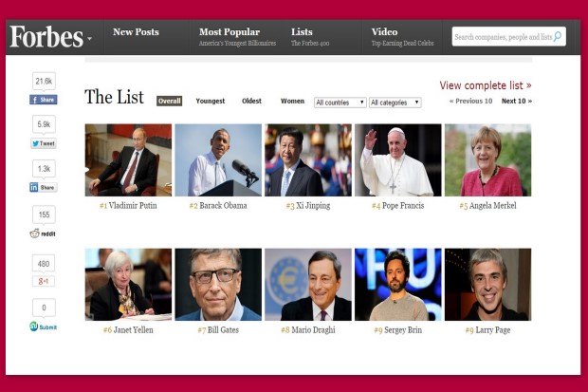Click the Google +1 button
The width and height of the screenshot is (588, 392).
pos(44,281)
